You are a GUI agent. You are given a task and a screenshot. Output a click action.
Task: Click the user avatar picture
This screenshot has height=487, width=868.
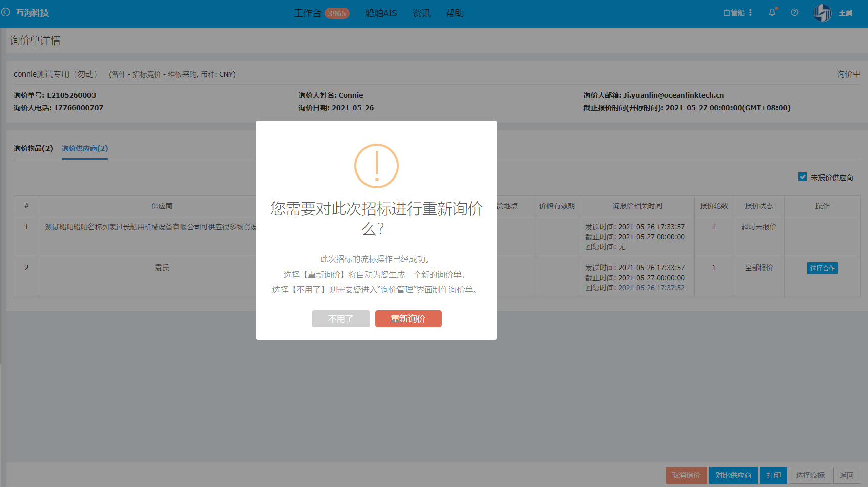(x=823, y=13)
